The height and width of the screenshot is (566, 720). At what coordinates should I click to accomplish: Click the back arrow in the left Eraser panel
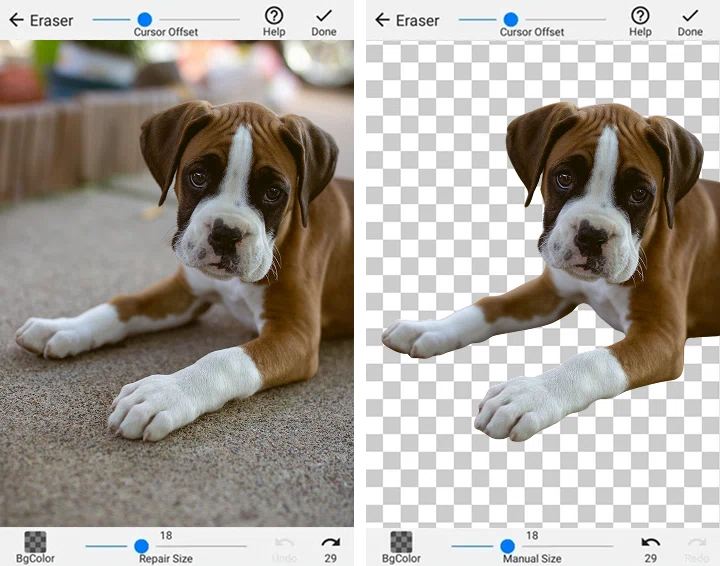coord(16,20)
